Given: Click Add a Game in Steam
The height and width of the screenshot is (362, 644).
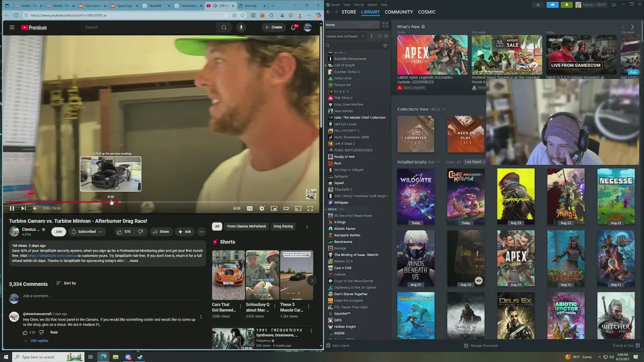Looking at the screenshot, I should [x=338, y=345].
